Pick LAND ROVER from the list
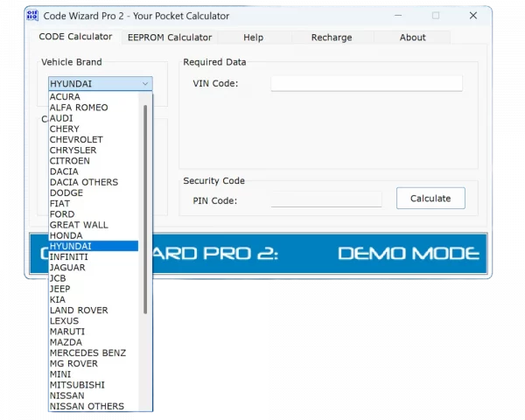This screenshot has height=420, width=525. 79,311
